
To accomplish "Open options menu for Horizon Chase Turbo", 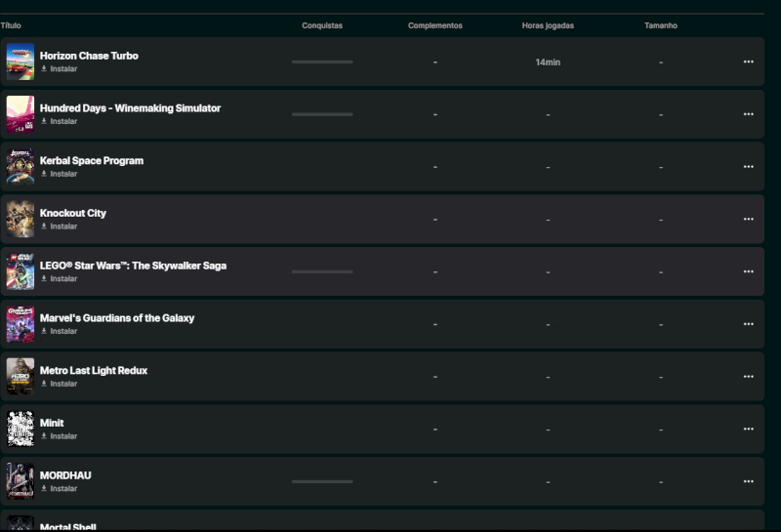I will (748, 61).
